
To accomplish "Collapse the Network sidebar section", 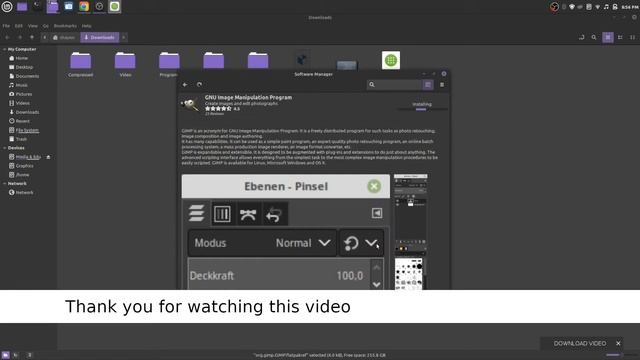I will (4, 184).
